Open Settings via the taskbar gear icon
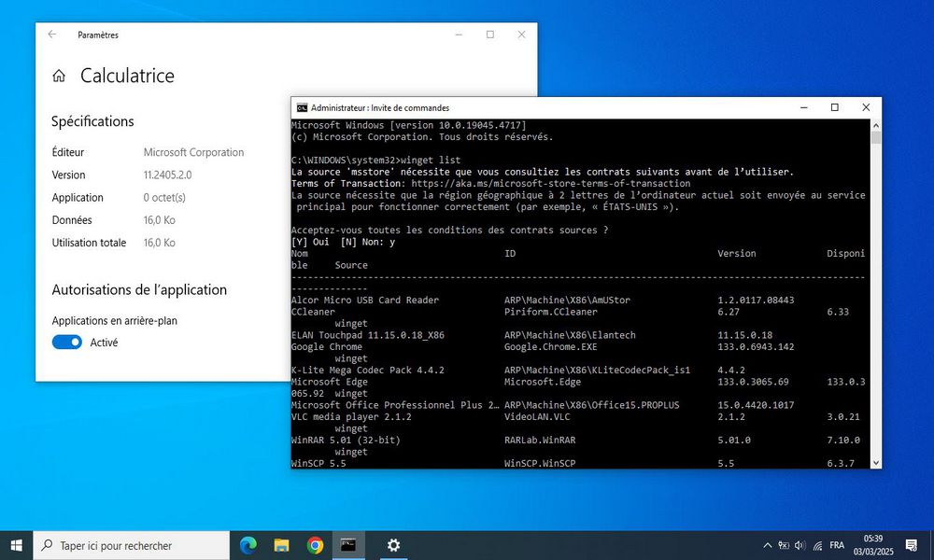The image size is (934, 560). [392, 544]
